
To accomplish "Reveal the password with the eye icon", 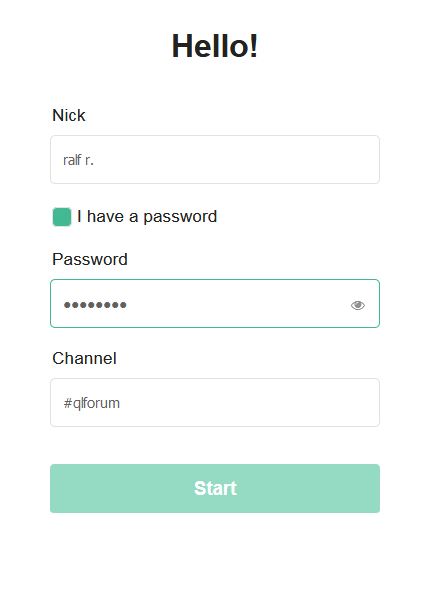I will (x=357, y=305).
